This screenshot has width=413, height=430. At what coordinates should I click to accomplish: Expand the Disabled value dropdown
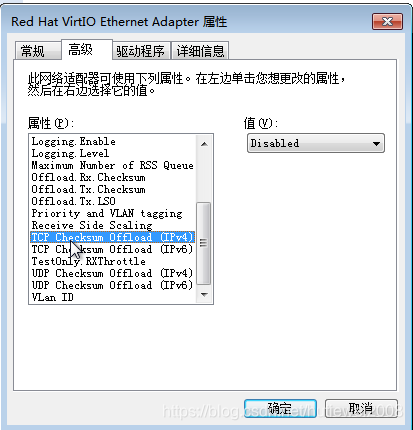(x=316, y=143)
